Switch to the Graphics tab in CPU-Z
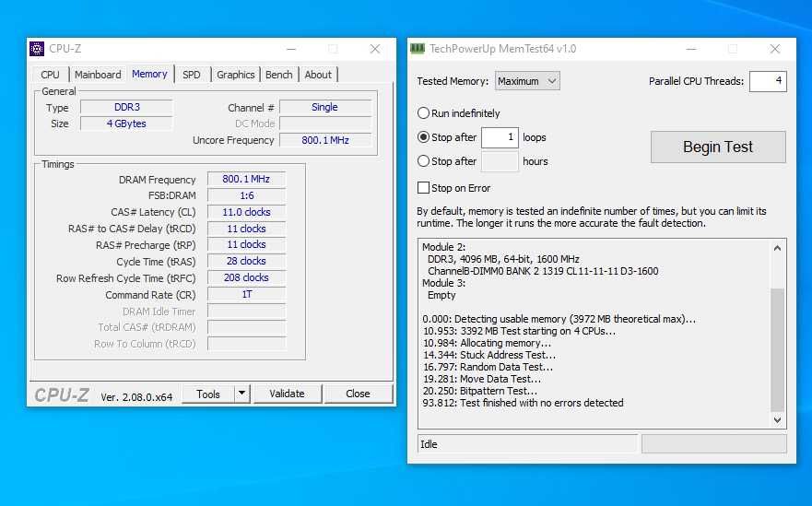This screenshot has height=506, width=812. 236,75
